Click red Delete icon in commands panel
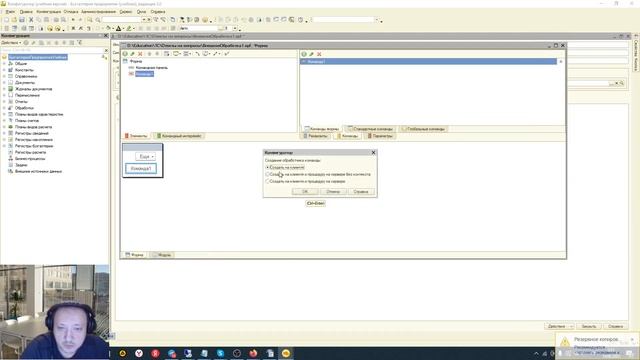This screenshot has width=640, height=360. 319,54
